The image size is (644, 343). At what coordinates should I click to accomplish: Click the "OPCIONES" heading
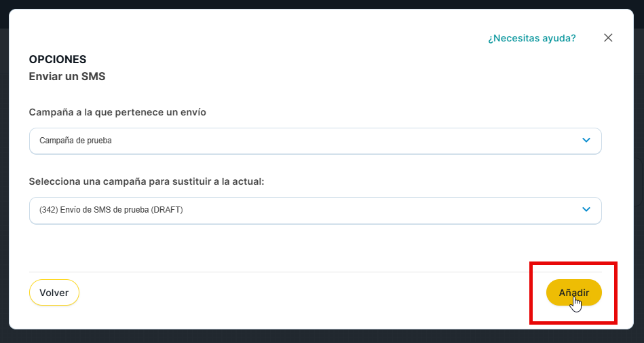tap(58, 60)
